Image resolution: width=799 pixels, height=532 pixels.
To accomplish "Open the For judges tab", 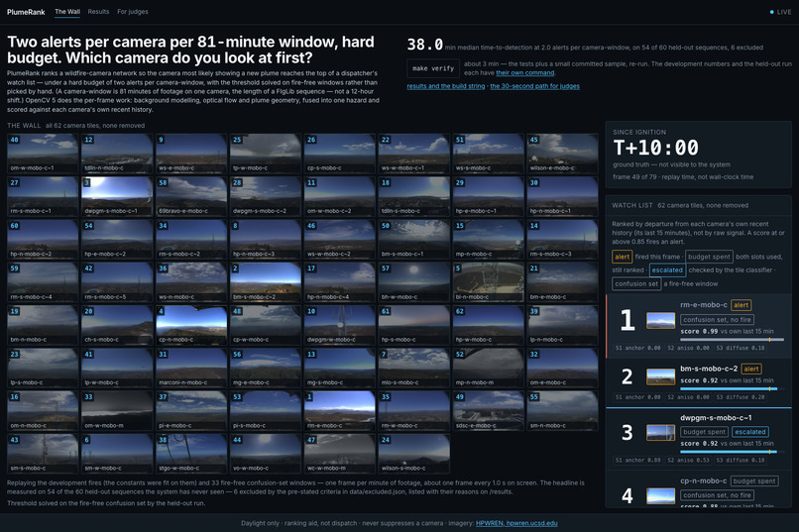I will [x=133, y=12].
